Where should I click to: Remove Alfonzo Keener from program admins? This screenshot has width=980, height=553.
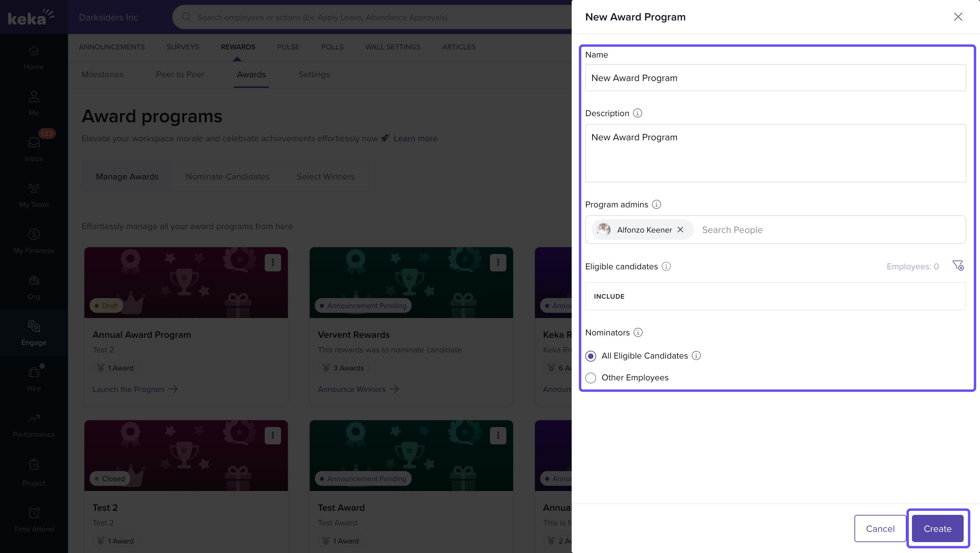[680, 230]
